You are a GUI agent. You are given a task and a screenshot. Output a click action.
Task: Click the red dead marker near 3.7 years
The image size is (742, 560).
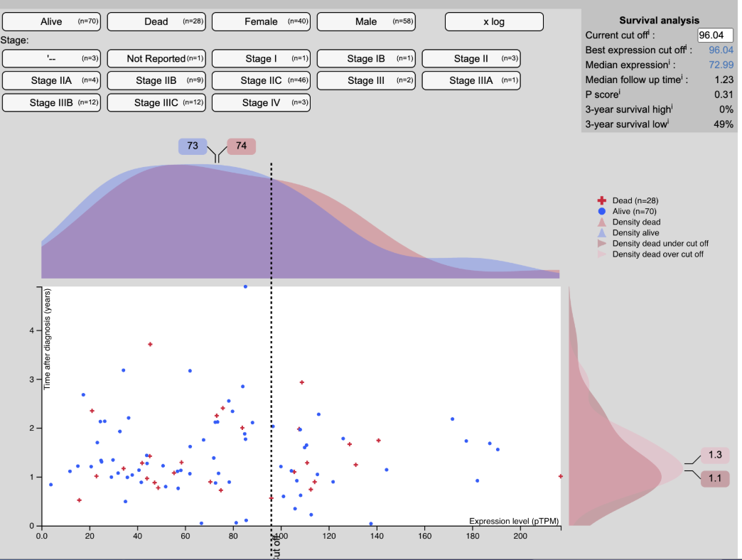coord(150,345)
